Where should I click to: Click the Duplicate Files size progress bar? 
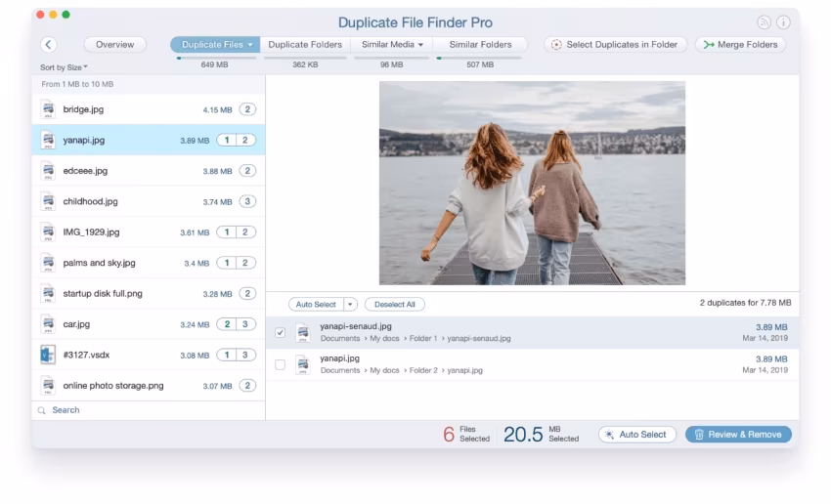pos(216,58)
